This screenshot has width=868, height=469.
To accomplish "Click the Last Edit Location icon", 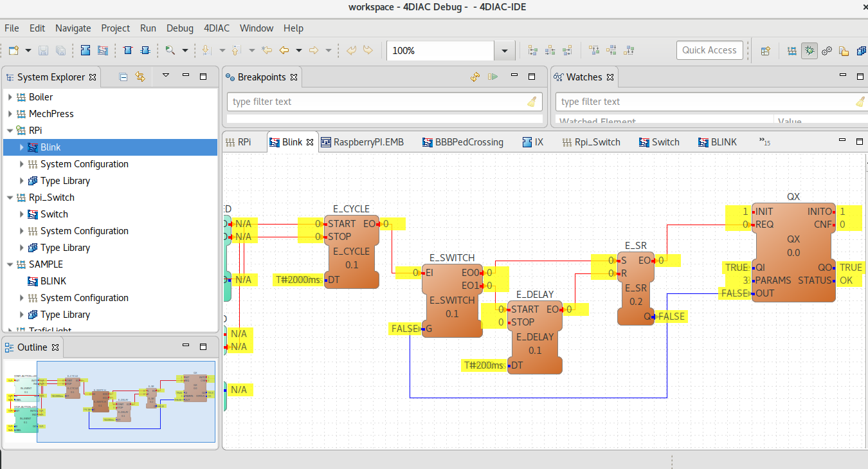I will point(266,50).
